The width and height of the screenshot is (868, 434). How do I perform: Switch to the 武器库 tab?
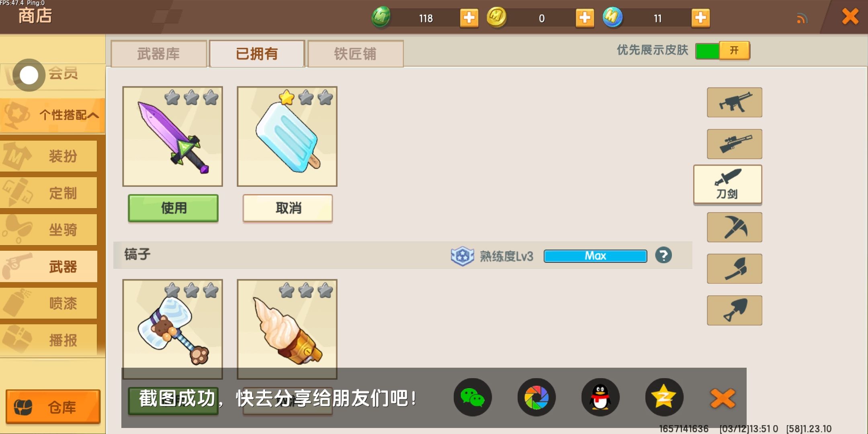(x=159, y=54)
